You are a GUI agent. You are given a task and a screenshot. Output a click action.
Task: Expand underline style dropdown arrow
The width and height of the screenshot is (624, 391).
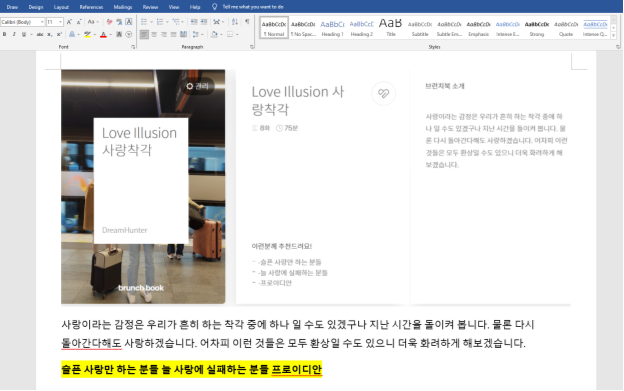pos(31,35)
